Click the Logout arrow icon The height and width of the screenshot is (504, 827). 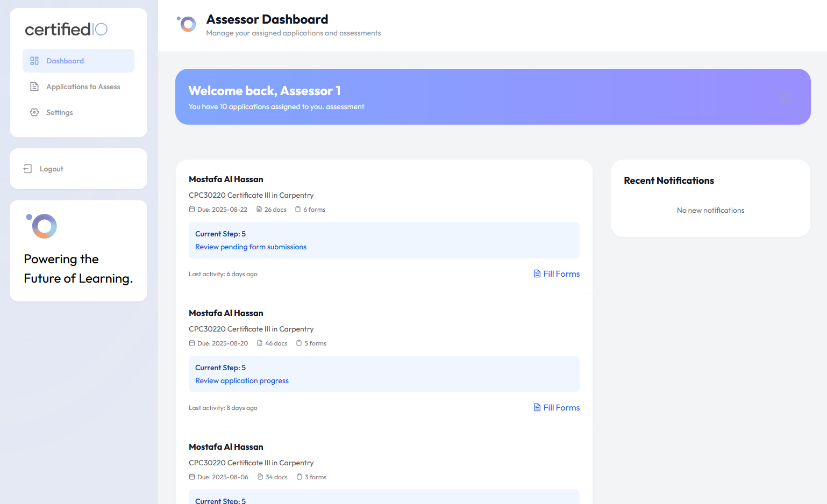click(x=27, y=169)
